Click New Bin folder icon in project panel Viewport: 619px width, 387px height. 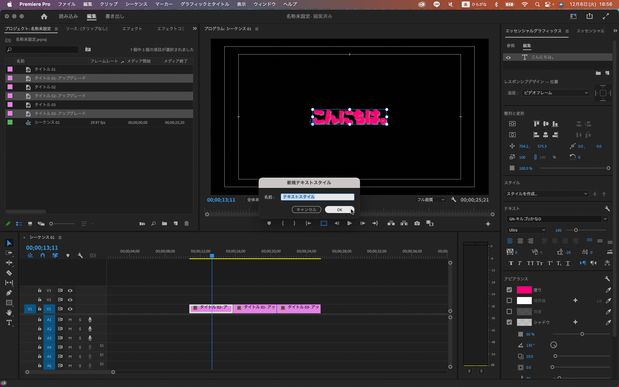pos(164,224)
